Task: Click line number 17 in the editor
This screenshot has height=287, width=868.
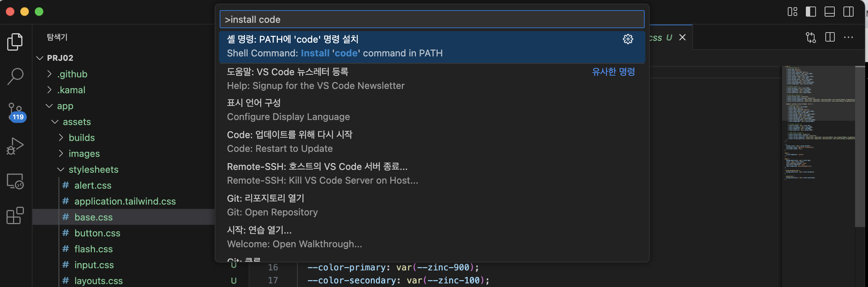Action: (273, 280)
